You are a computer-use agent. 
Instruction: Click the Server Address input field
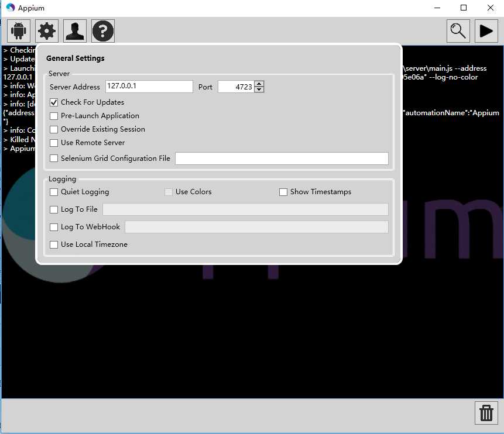click(149, 87)
